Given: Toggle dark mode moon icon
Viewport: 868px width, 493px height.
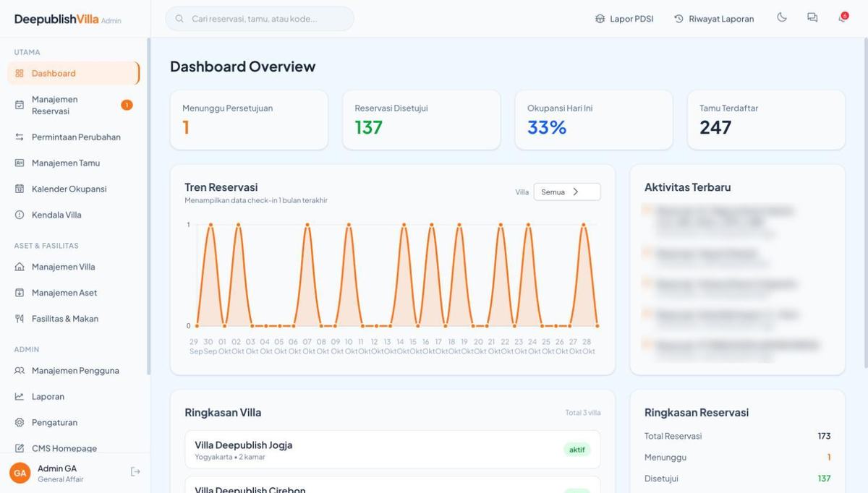Looking at the screenshot, I should (782, 17).
